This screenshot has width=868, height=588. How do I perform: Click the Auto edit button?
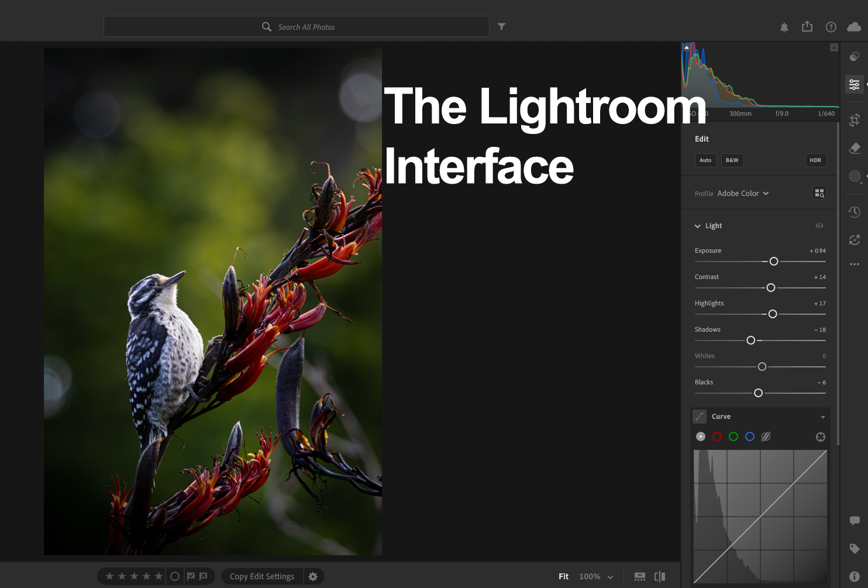coord(705,160)
